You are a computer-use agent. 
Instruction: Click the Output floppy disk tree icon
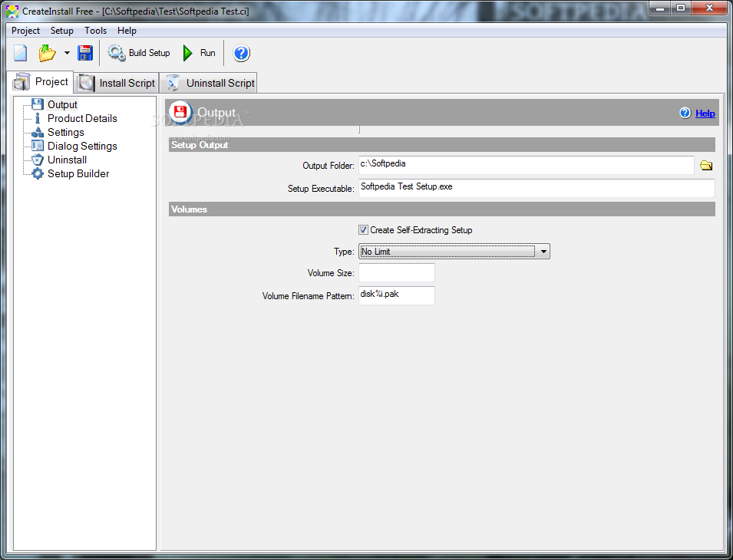pyautogui.click(x=38, y=104)
